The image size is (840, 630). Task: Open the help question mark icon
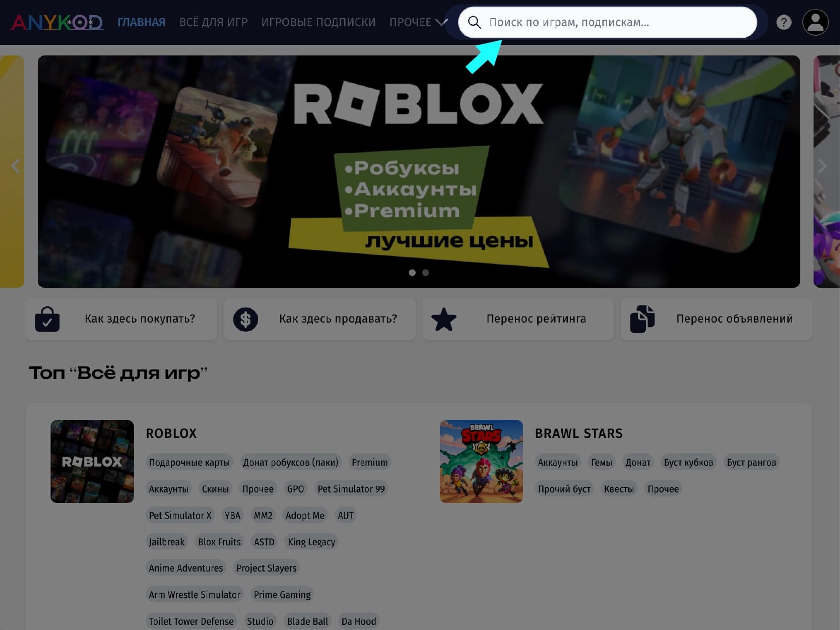click(x=784, y=22)
